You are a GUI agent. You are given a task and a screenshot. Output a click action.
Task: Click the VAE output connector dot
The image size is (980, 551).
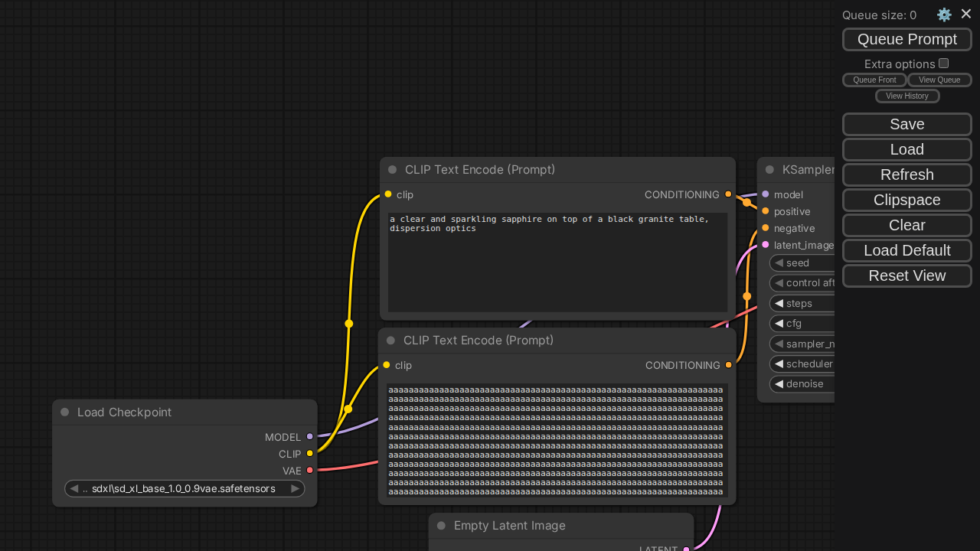pos(309,471)
